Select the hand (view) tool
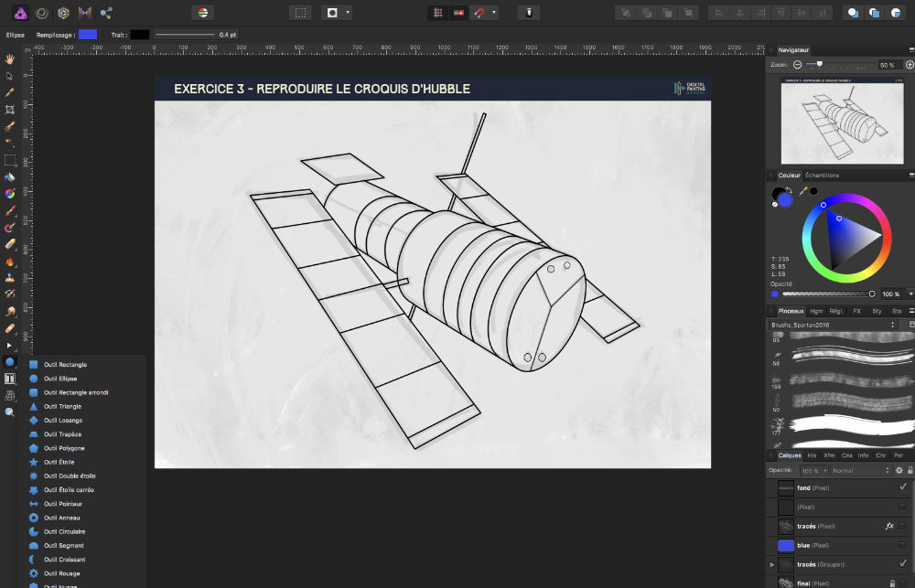The width and height of the screenshot is (915, 588). click(x=10, y=59)
